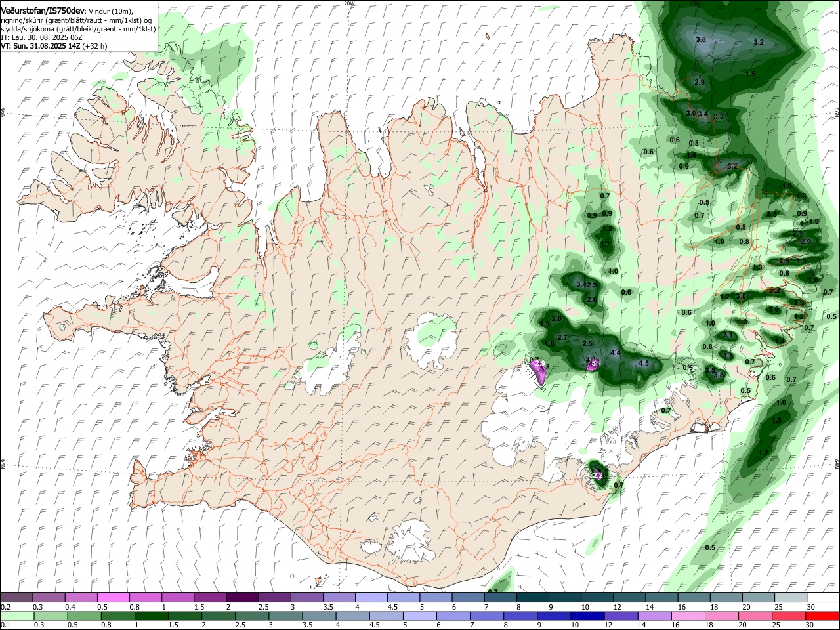Image resolution: width=840 pixels, height=630 pixels.
Task: Click the 3.1 precipitation value on the map
Action: click(727, 335)
